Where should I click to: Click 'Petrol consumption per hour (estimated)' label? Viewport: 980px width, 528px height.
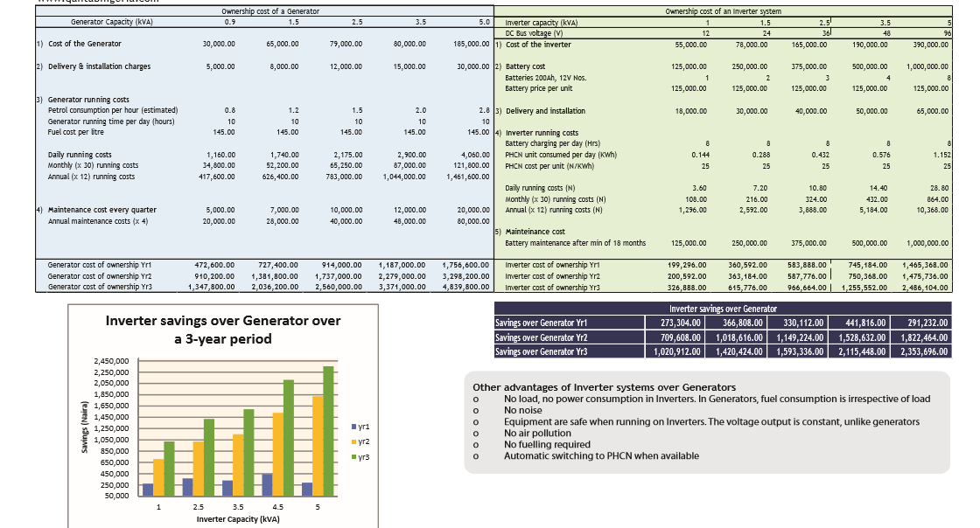(x=113, y=110)
